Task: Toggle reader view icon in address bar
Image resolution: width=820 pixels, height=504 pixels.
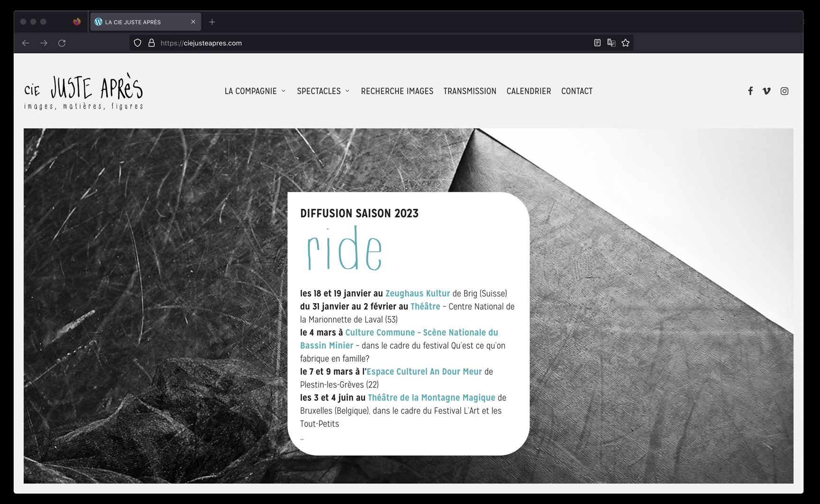Action: tap(597, 43)
